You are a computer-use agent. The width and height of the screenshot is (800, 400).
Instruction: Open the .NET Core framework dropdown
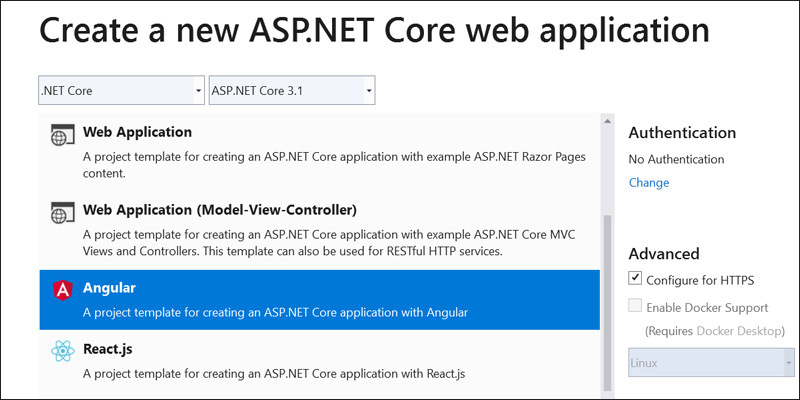pos(121,91)
